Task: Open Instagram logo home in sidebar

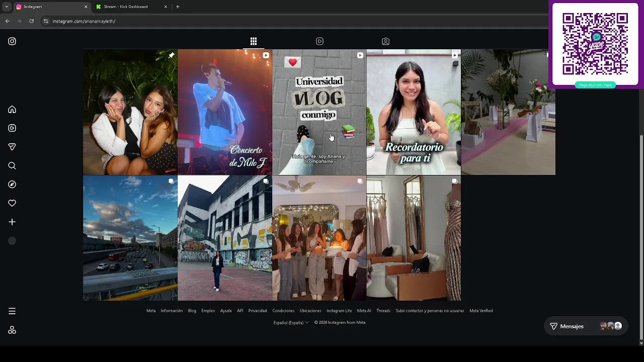Action: pos(12,41)
